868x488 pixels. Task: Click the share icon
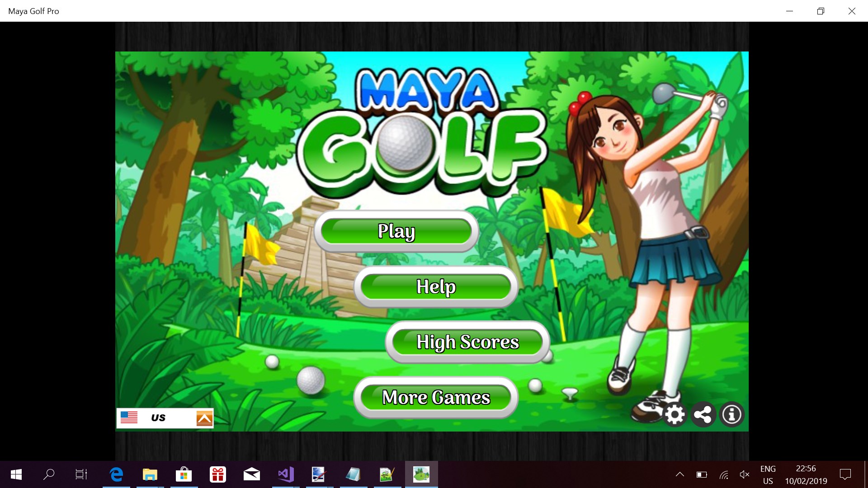coord(703,414)
